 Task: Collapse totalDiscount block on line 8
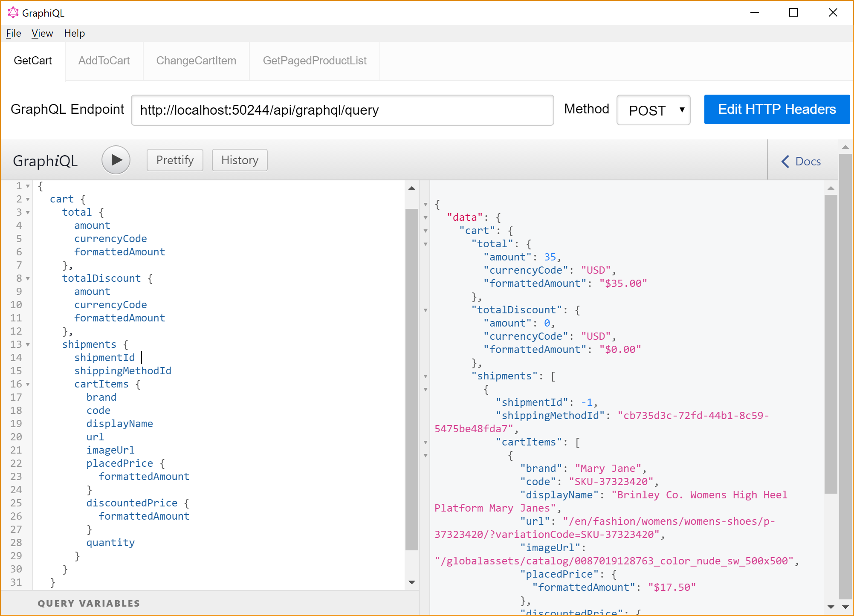click(x=28, y=279)
